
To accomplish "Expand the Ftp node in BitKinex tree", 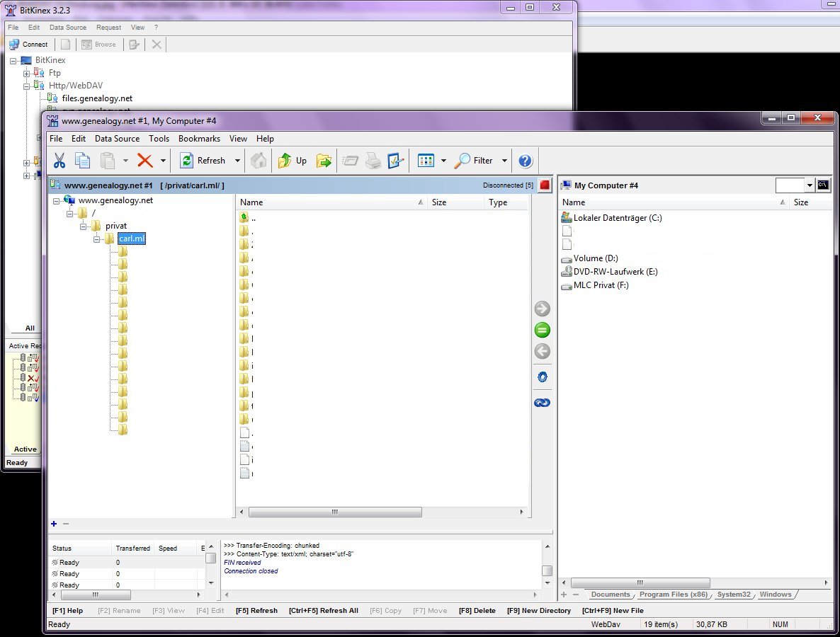I will 26,74.
